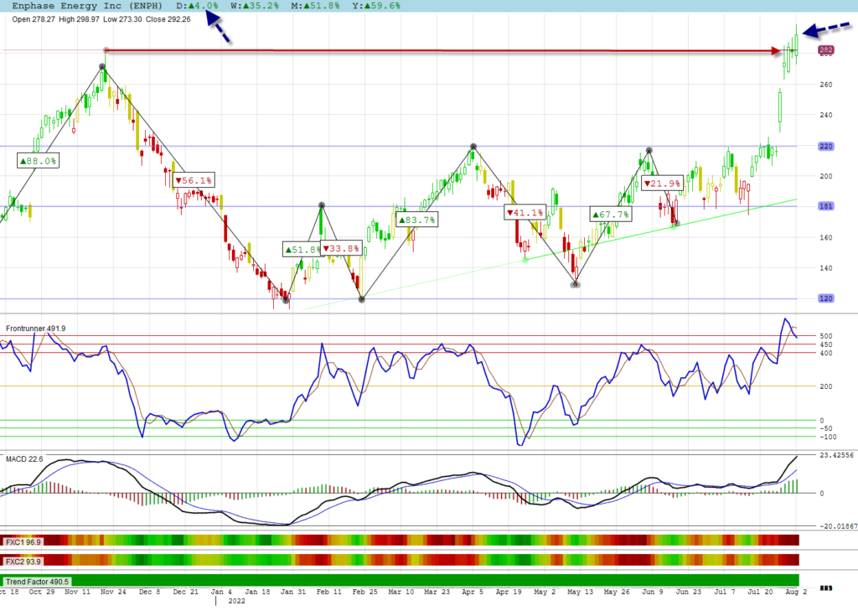Image resolution: width=858 pixels, height=616 pixels.
Task: Click the 120 price level badge
Action: 825,298
